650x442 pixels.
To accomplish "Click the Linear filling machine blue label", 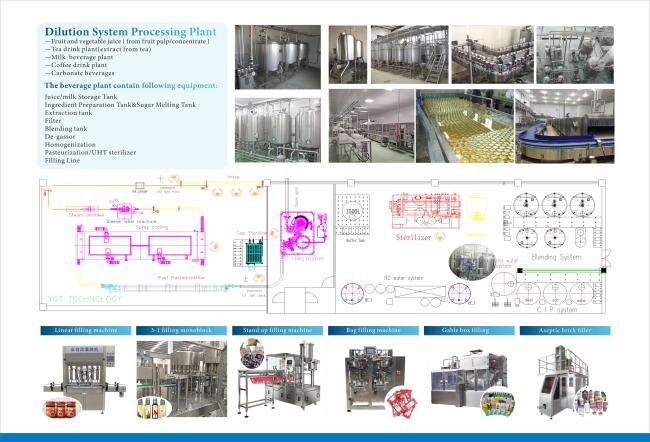I will tap(77, 329).
